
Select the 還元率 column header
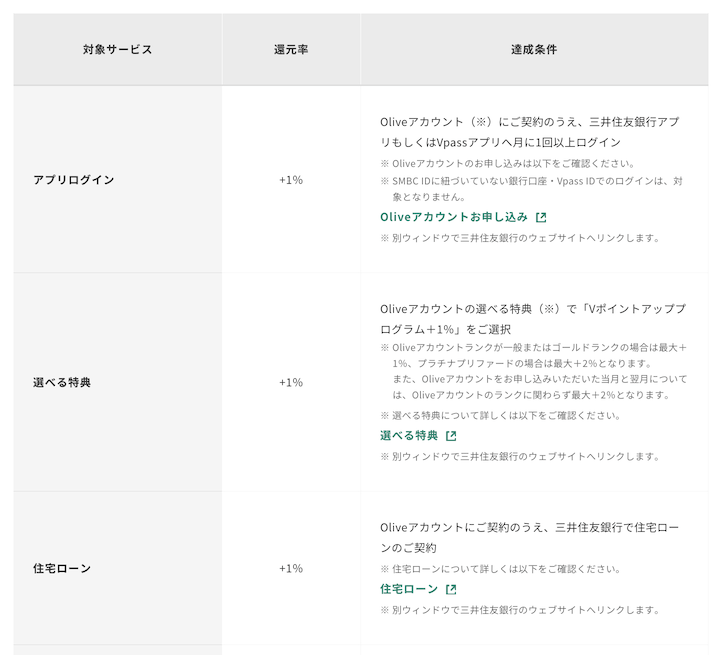[x=291, y=50]
